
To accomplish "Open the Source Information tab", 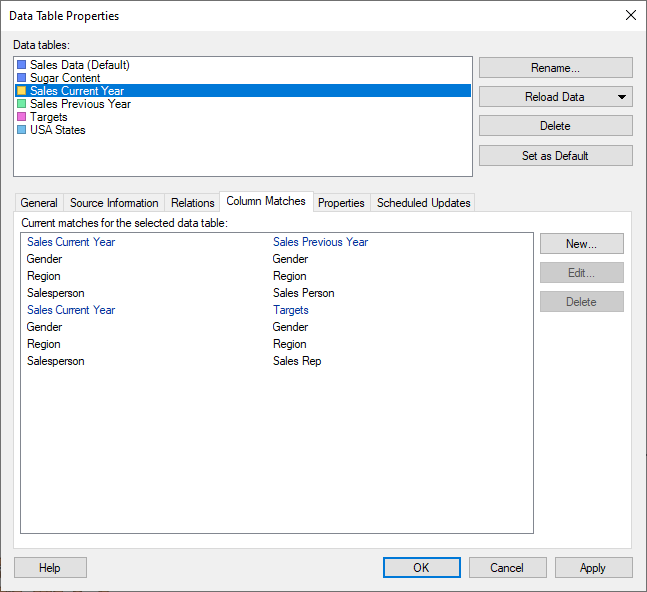I will [114, 203].
